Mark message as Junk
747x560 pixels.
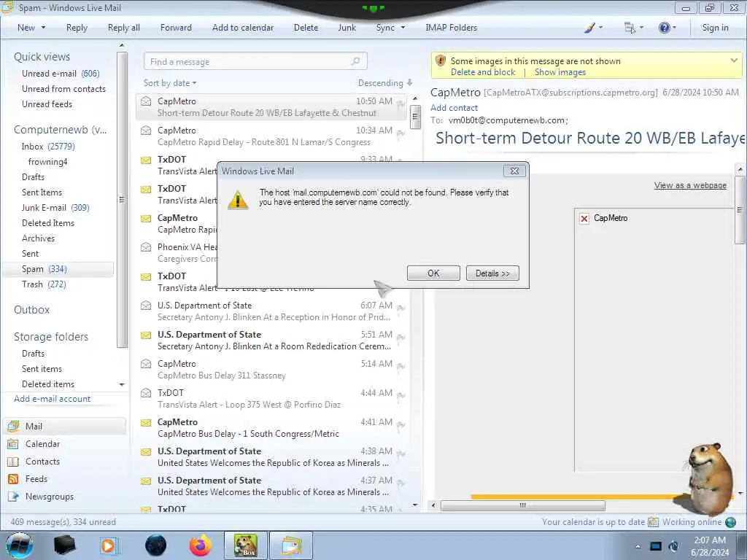[x=347, y=28]
